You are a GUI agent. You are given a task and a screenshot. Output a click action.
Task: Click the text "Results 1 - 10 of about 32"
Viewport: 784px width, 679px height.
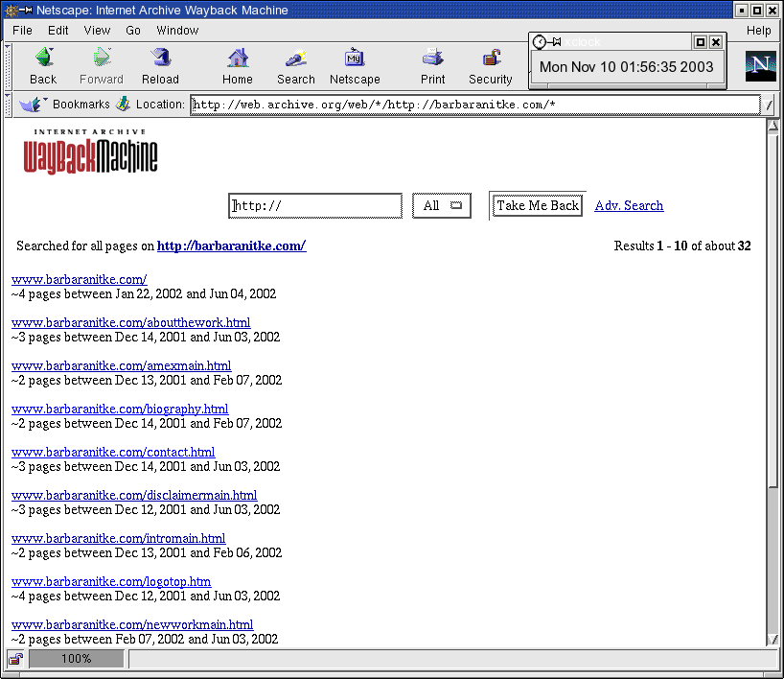click(682, 246)
